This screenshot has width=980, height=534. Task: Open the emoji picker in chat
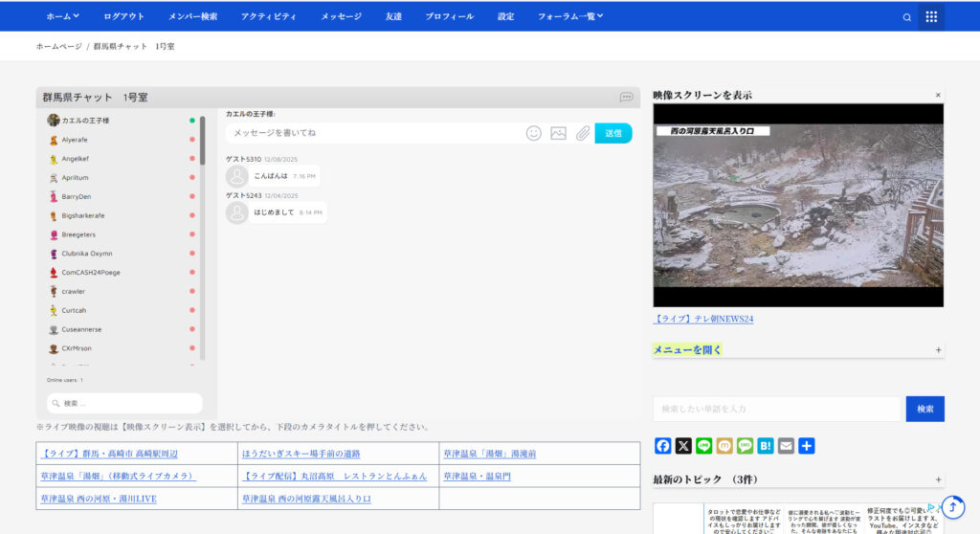tap(534, 133)
